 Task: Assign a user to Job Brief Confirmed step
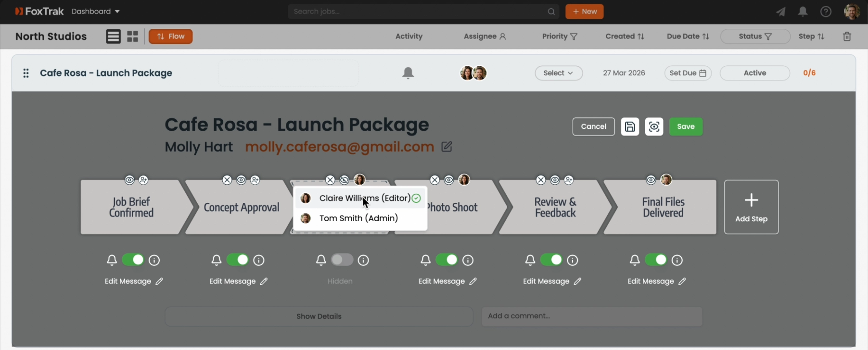[x=143, y=180]
